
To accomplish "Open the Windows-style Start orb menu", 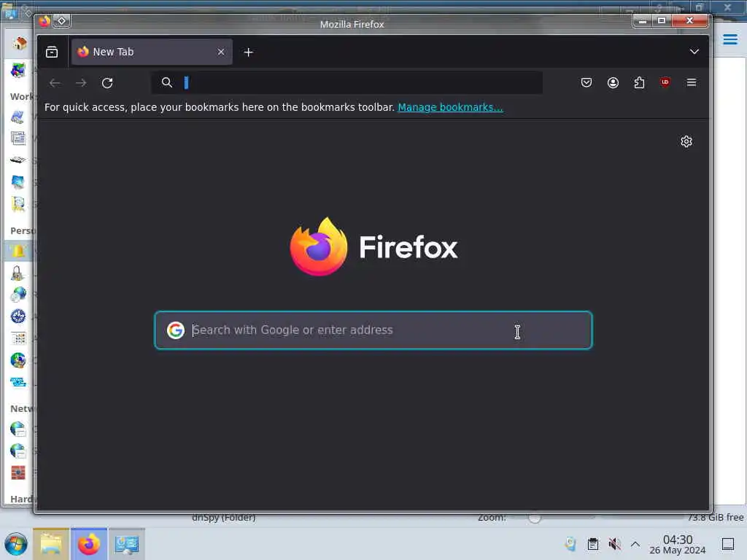I will (x=16, y=544).
